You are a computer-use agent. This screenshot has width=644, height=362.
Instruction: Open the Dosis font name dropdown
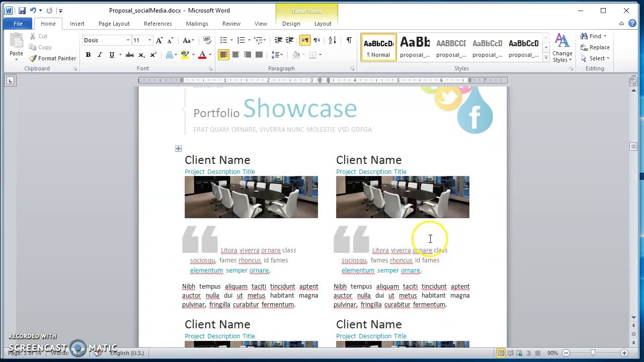coord(128,40)
